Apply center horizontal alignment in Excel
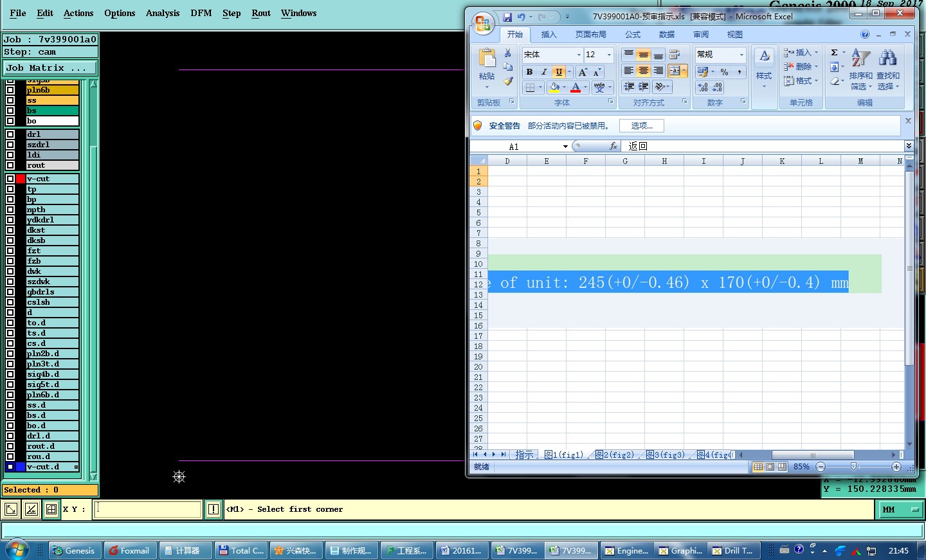Image resolution: width=926 pixels, height=560 pixels. [643, 71]
